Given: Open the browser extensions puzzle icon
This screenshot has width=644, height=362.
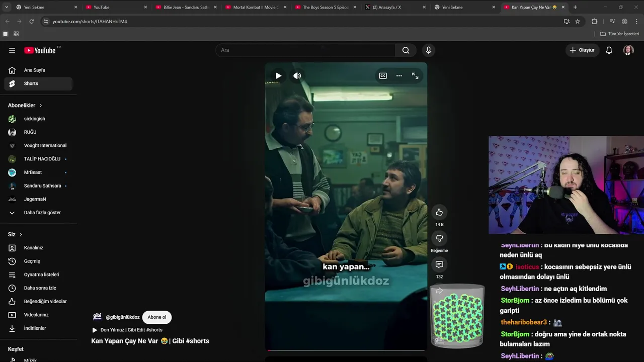Looking at the screenshot, I should (x=594, y=22).
